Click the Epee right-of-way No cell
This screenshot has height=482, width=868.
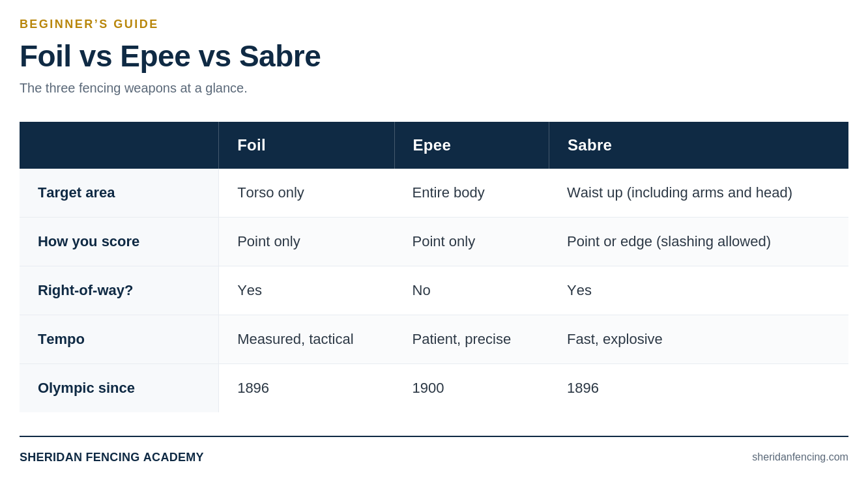click(421, 291)
